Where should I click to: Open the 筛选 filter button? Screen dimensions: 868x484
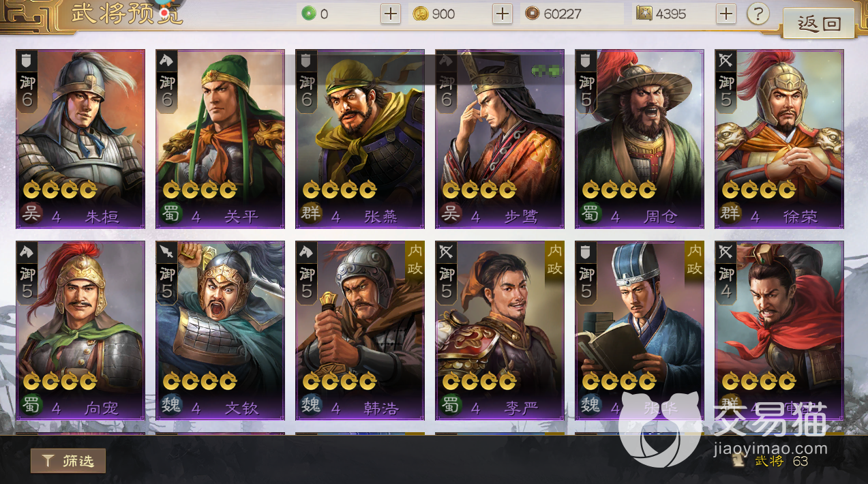[68, 461]
